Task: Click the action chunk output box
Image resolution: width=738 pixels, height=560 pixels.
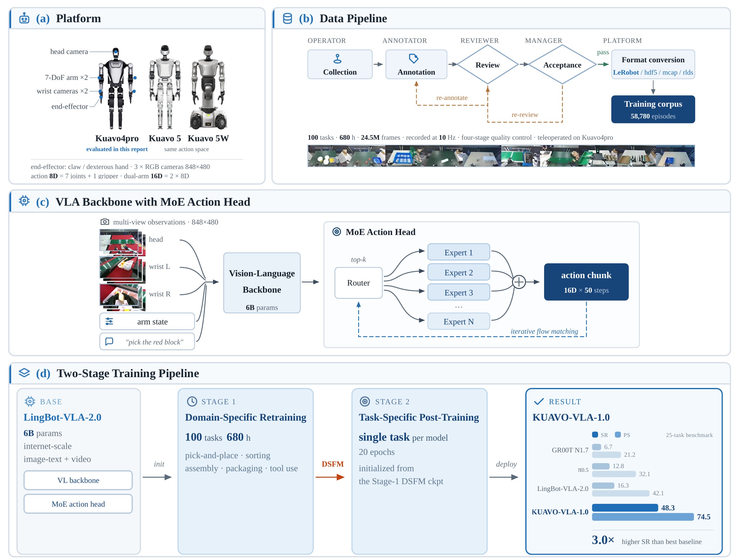Action: pyautogui.click(x=586, y=282)
